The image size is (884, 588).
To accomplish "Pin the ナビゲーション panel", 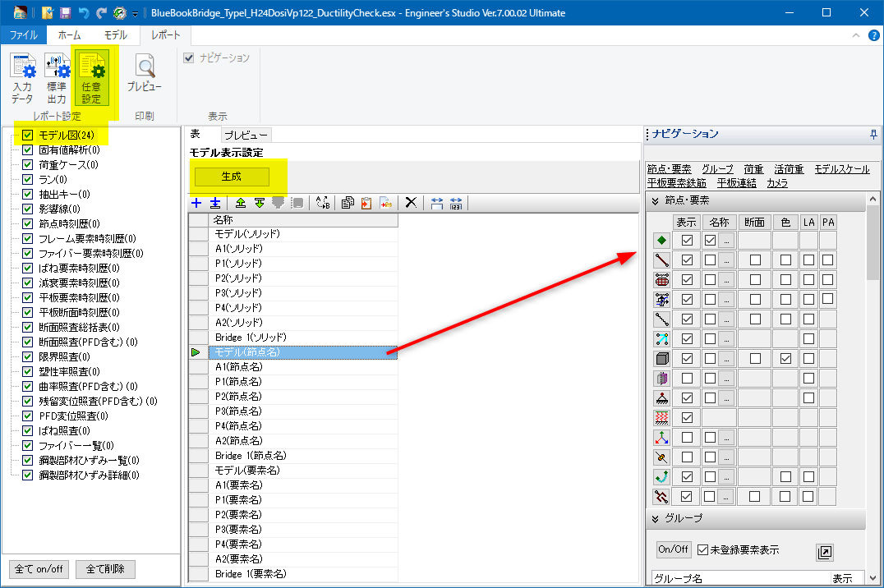I will click(874, 134).
